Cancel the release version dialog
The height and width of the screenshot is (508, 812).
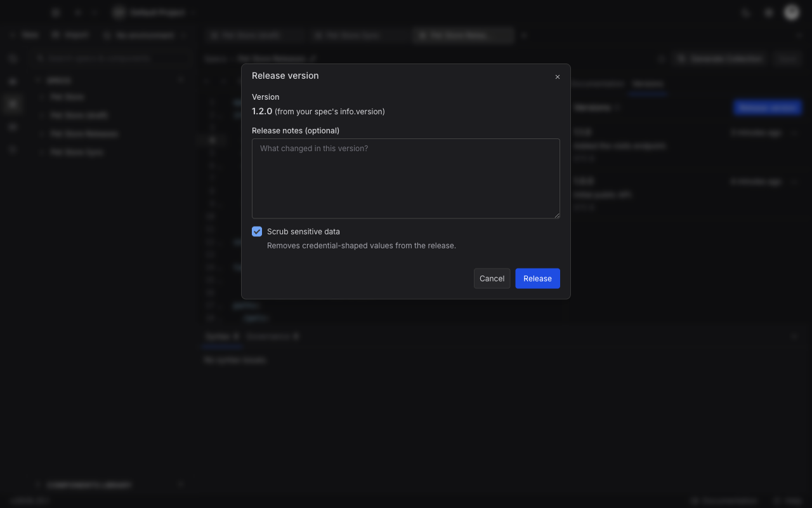(x=492, y=279)
